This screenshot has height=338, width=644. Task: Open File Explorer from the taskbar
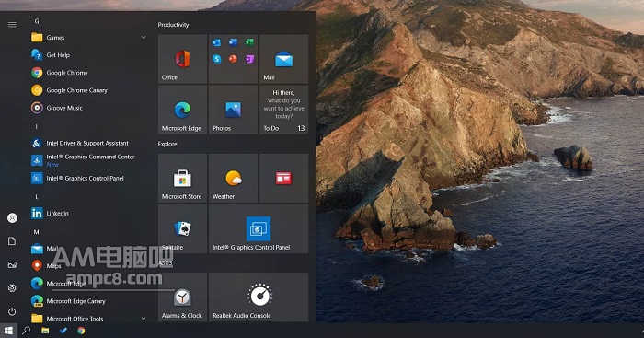click(x=45, y=331)
